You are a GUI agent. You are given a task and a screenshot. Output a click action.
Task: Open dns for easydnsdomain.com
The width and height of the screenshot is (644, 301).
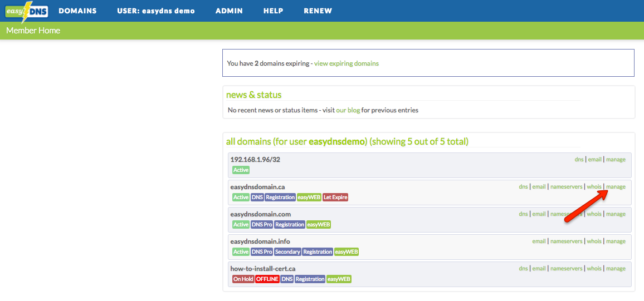pos(523,214)
